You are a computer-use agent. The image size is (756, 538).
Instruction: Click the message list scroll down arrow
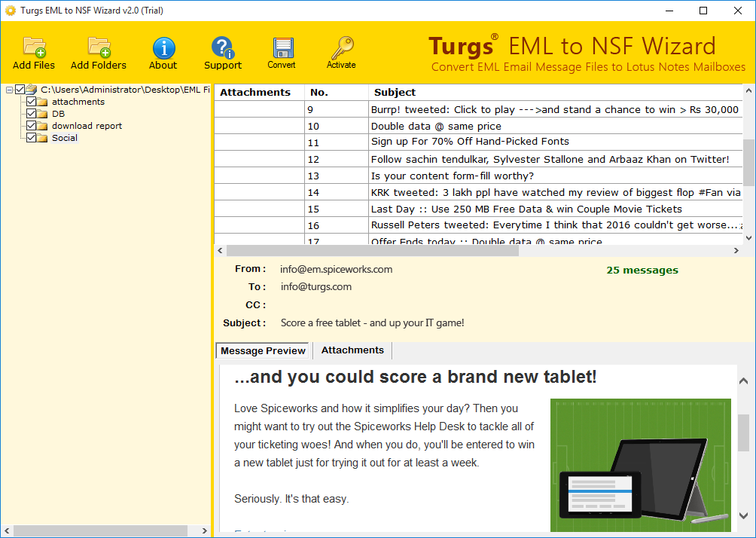(748, 237)
